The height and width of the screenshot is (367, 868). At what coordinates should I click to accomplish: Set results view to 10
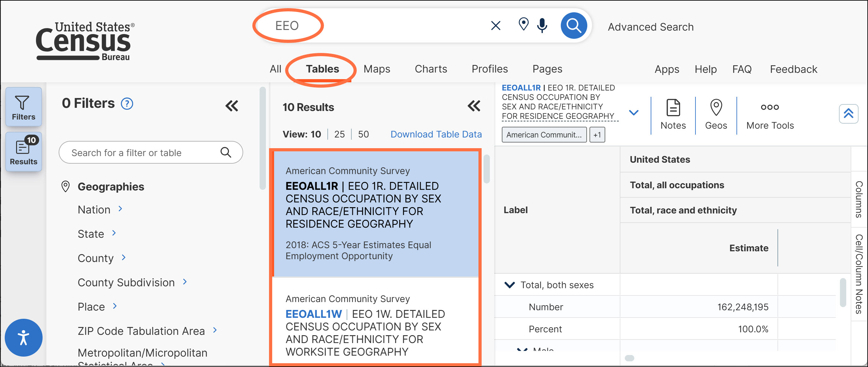315,134
